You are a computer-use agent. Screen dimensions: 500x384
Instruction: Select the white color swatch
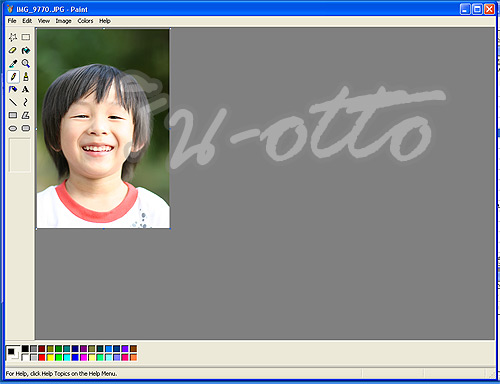click(25, 357)
